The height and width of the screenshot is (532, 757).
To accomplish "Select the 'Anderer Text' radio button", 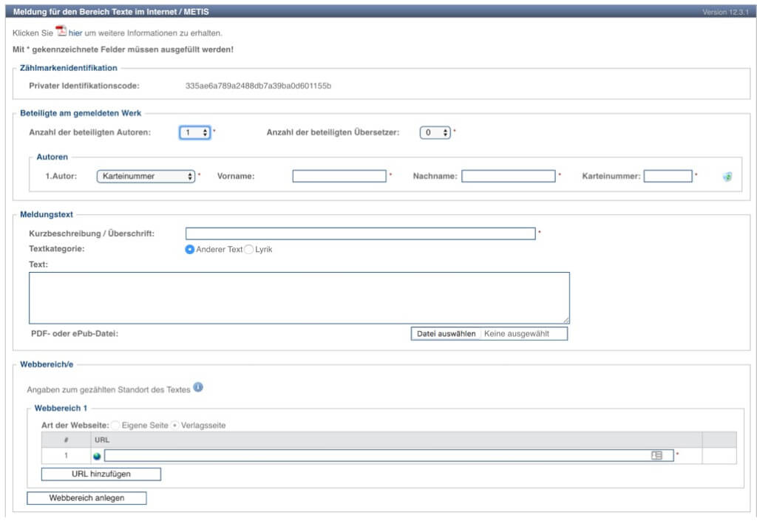I will pyautogui.click(x=190, y=250).
